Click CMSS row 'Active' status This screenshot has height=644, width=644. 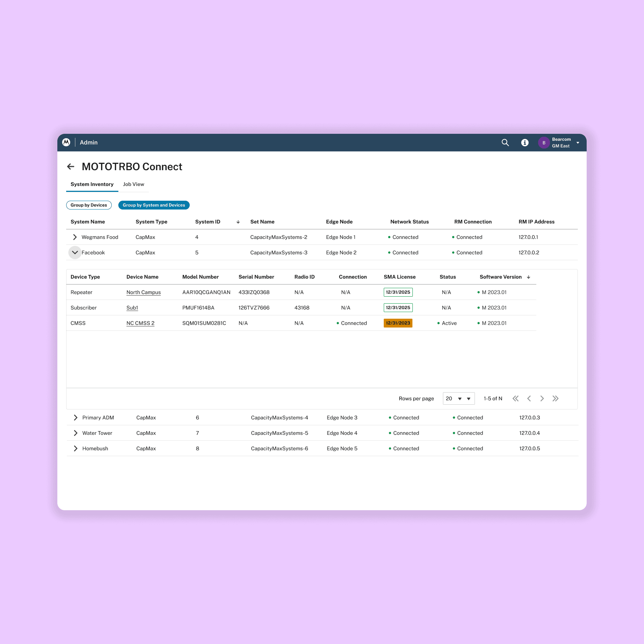[447, 323]
